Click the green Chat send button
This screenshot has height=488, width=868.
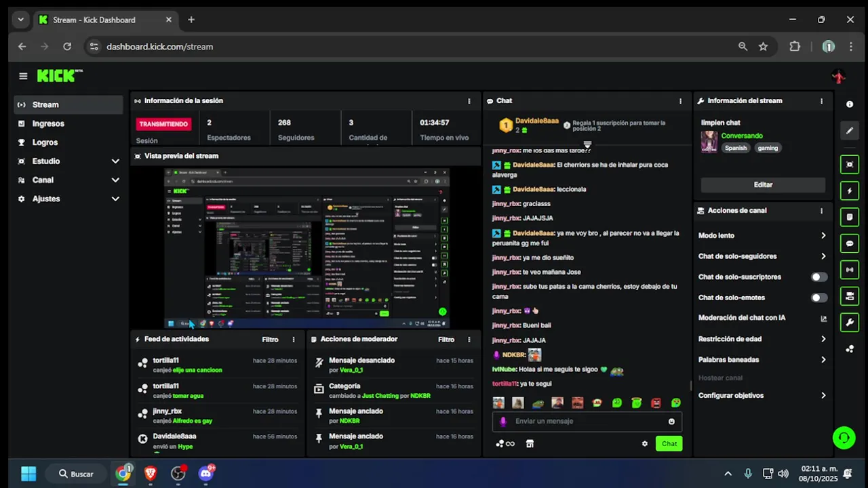click(x=669, y=444)
